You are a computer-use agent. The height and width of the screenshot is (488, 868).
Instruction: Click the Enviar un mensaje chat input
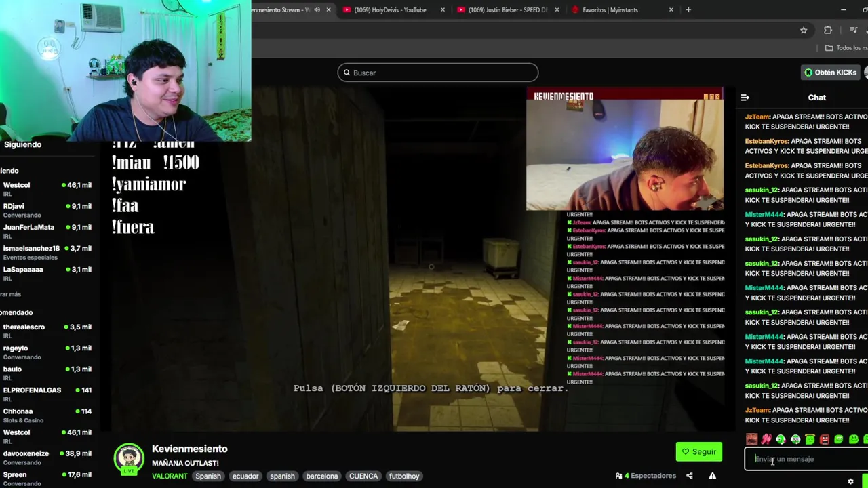806,459
